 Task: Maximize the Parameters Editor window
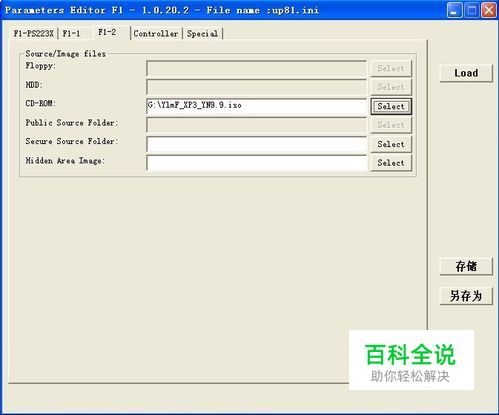[472, 10]
